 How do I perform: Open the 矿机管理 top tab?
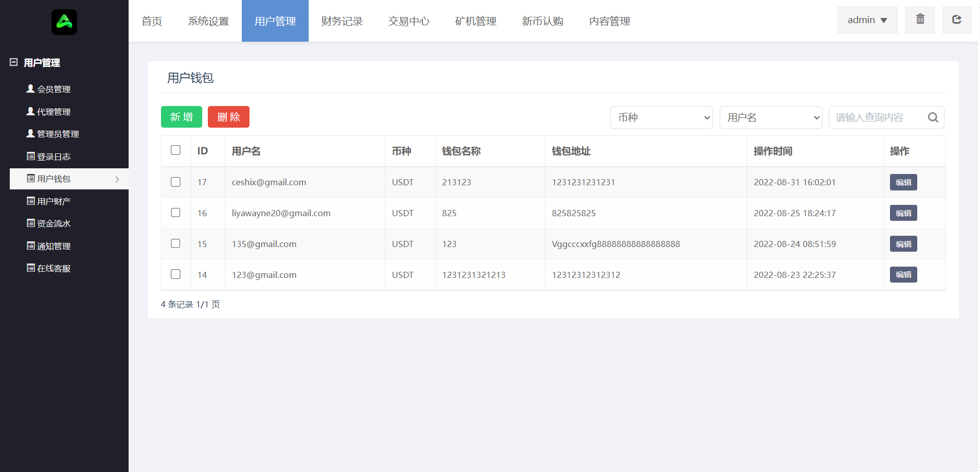[x=475, y=21]
